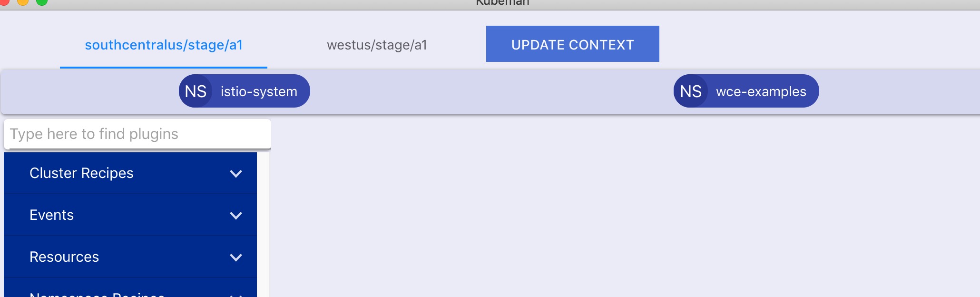Click the plugin sidebar's vertical scrollbar track
The image size is (980, 297).
264,225
